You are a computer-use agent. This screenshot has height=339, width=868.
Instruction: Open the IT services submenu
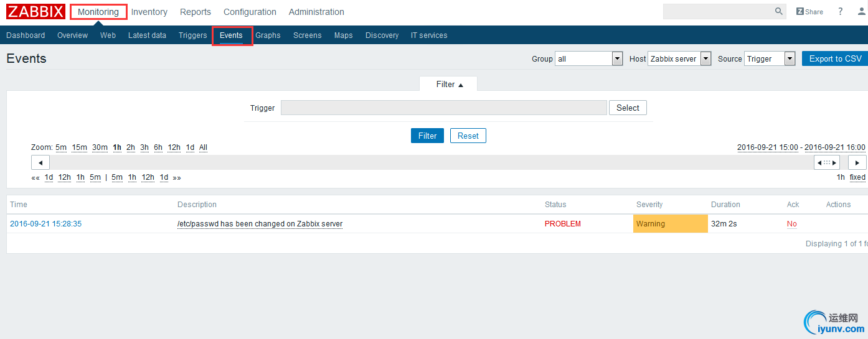point(429,35)
